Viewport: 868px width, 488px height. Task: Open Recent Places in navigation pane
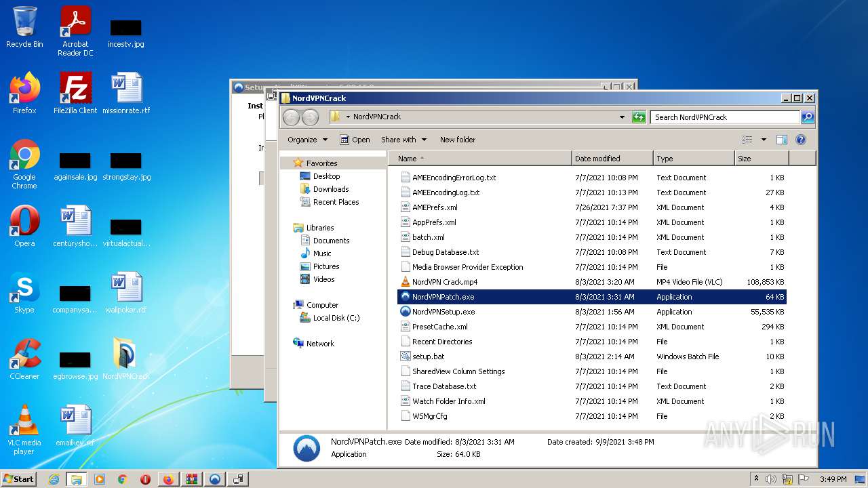click(x=336, y=202)
